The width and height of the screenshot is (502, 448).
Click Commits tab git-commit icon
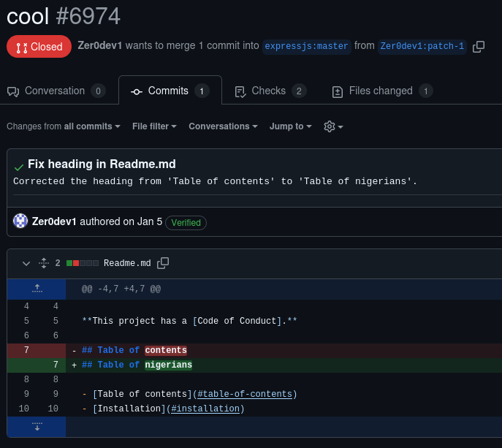pyautogui.click(x=137, y=92)
